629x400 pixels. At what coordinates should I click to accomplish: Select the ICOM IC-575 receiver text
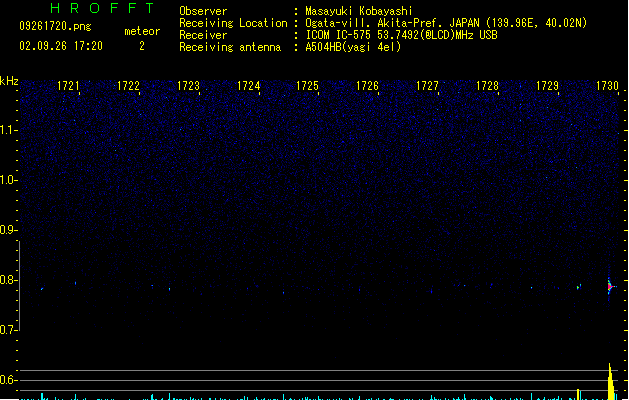coord(402,35)
